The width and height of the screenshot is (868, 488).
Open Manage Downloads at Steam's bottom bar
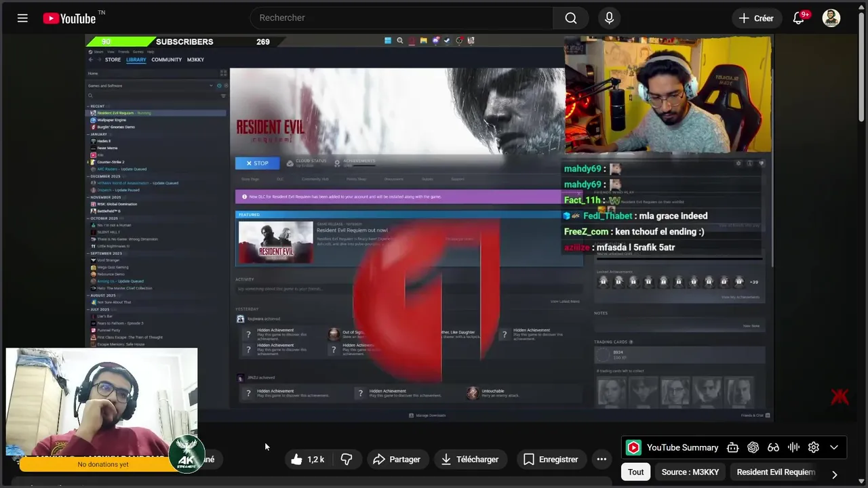pyautogui.click(x=428, y=415)
